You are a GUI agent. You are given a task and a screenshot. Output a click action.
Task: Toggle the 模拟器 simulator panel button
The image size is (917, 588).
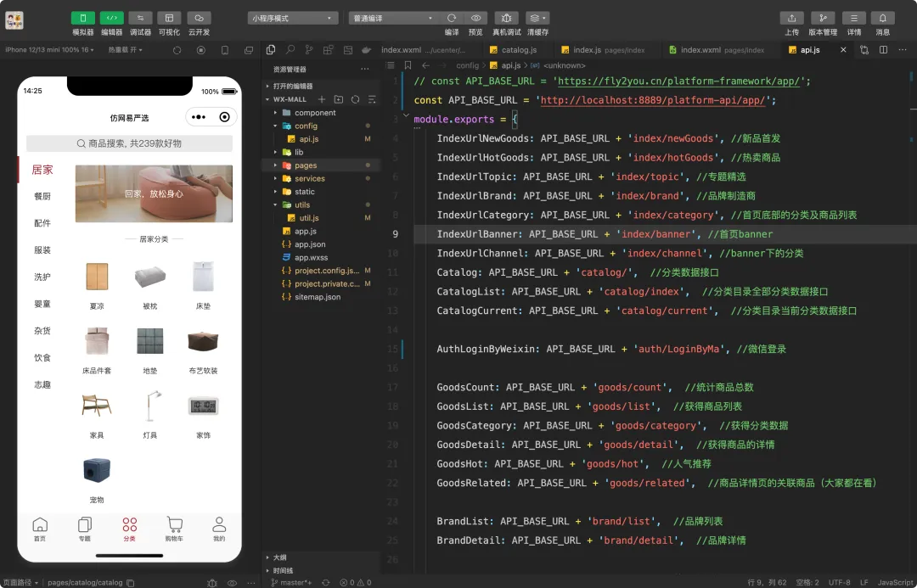[x=83, y=18]
